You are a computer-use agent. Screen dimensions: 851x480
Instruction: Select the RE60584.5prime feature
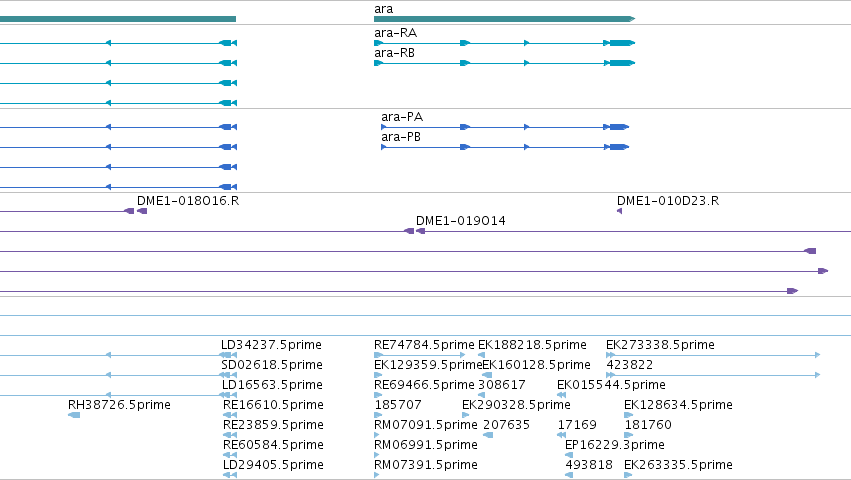274,445
